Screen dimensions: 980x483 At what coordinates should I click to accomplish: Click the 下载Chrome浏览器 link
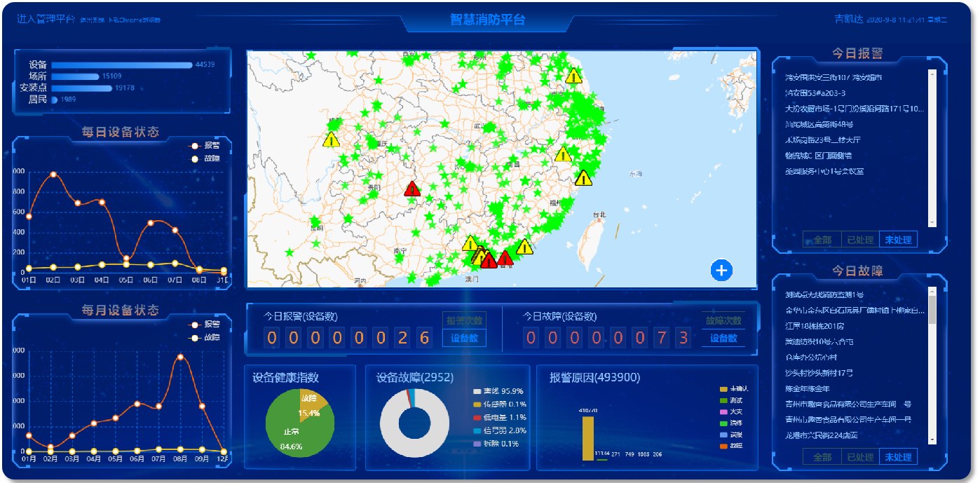134,20
